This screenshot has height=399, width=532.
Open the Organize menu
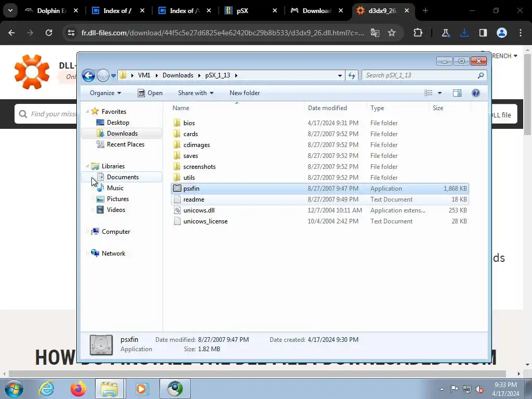coord(105,93)
